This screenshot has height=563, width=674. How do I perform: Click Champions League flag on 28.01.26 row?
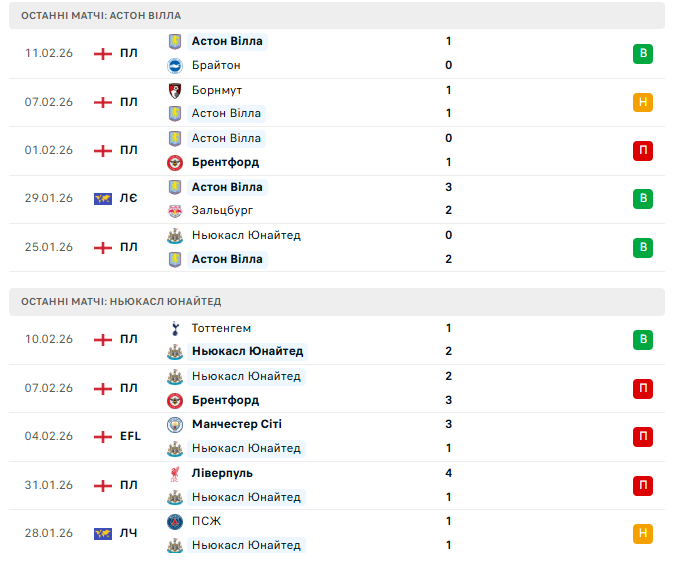coord(102,533)
